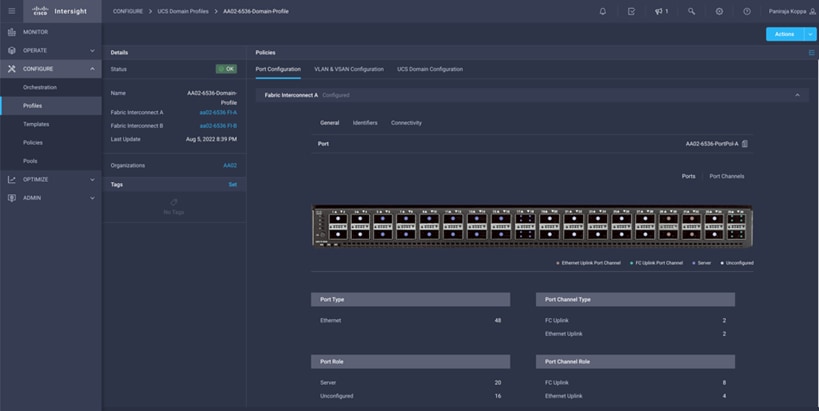The image size is (819, 411).
Task: Expand the OPERATE section
Action: 92,51
